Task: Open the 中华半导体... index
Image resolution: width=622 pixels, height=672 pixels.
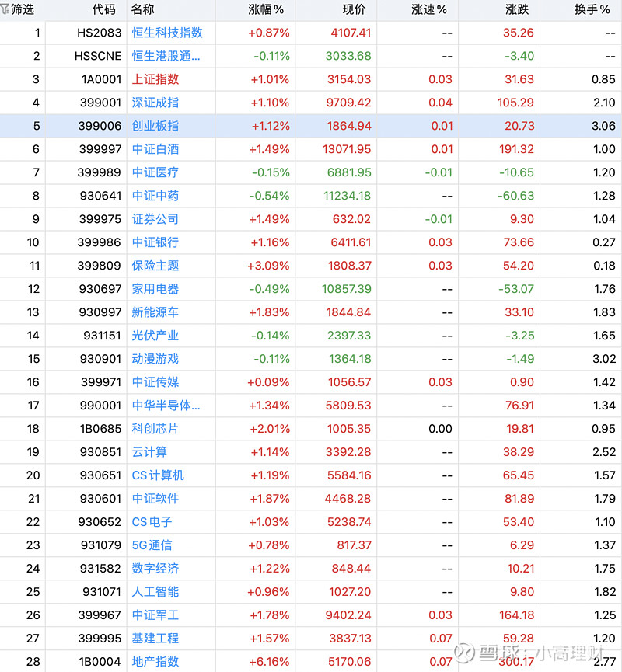Action: point(166,405)
